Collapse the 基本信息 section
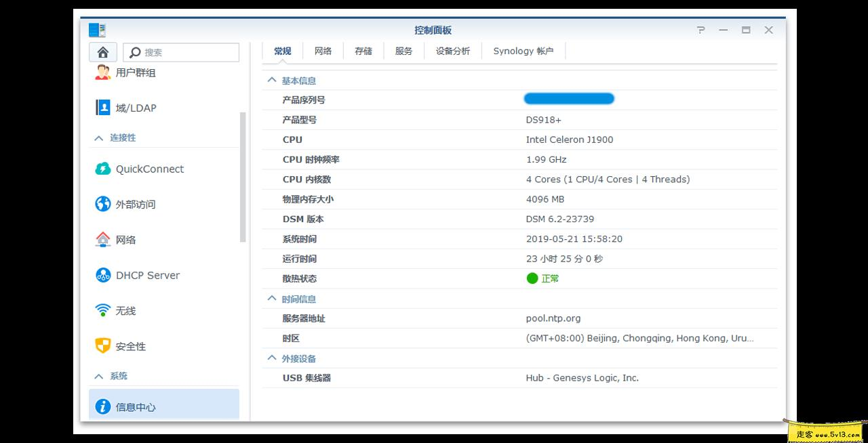 (x=272, y=80)
